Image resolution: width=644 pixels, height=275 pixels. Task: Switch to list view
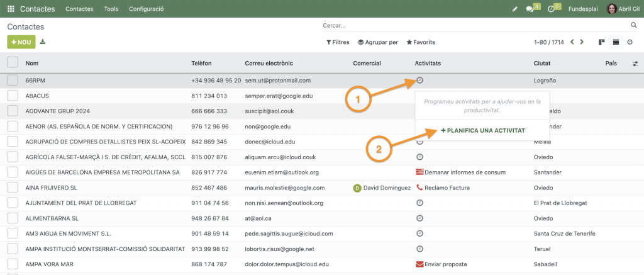[x=616, y=42]
